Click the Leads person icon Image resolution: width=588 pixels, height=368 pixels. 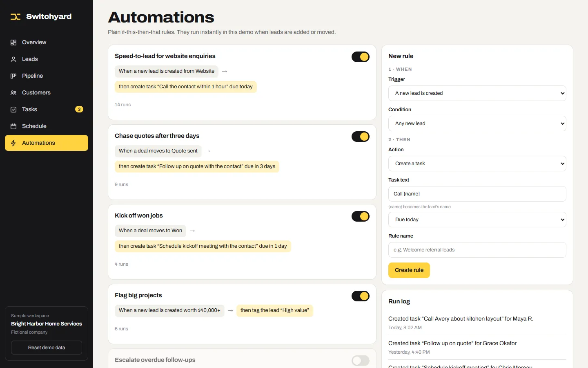pos(13,59)
